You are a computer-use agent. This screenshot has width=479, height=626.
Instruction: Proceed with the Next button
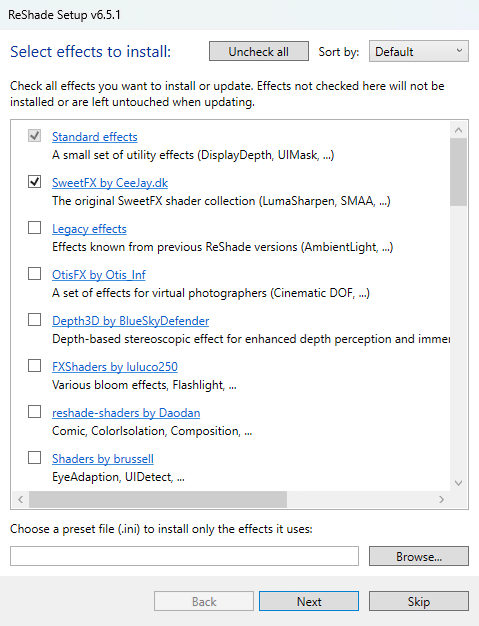(x=309, y=601)
